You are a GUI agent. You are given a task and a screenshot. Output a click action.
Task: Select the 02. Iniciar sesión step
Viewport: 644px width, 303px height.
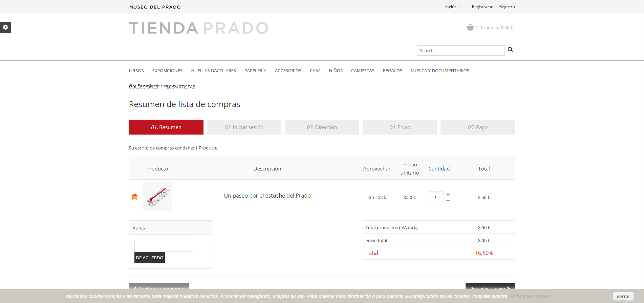pos(244,127)
